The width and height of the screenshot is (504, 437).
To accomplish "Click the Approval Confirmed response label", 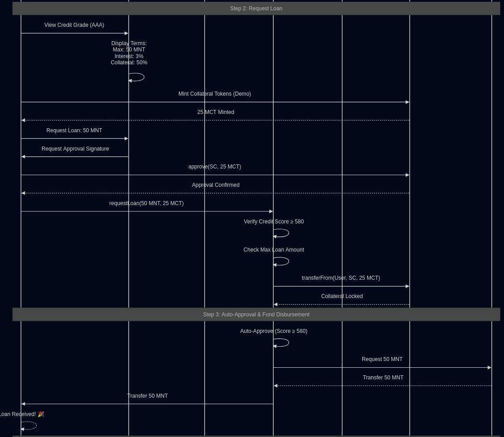I will coord(216,185).
